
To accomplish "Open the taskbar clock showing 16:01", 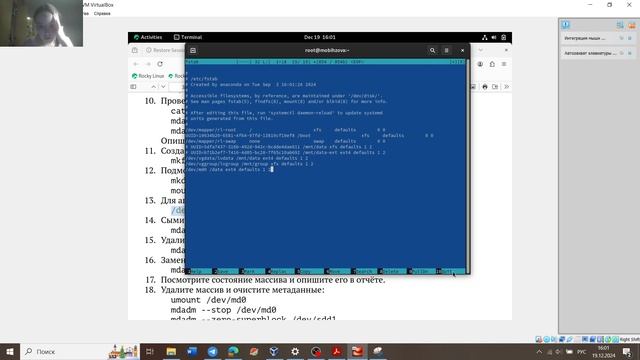I will tap(604, 351).
